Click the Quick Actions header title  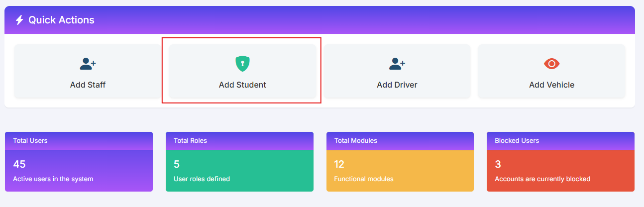(x=61, y=20)
